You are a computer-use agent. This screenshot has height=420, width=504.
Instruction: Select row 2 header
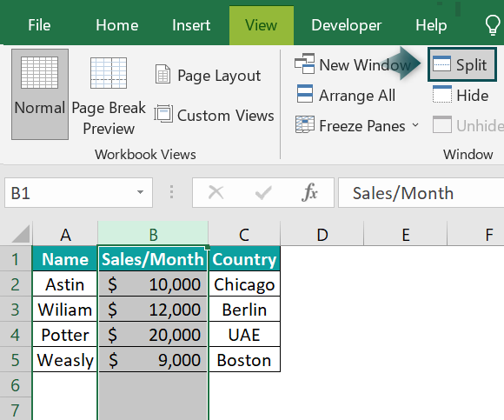tap(16, 284)
